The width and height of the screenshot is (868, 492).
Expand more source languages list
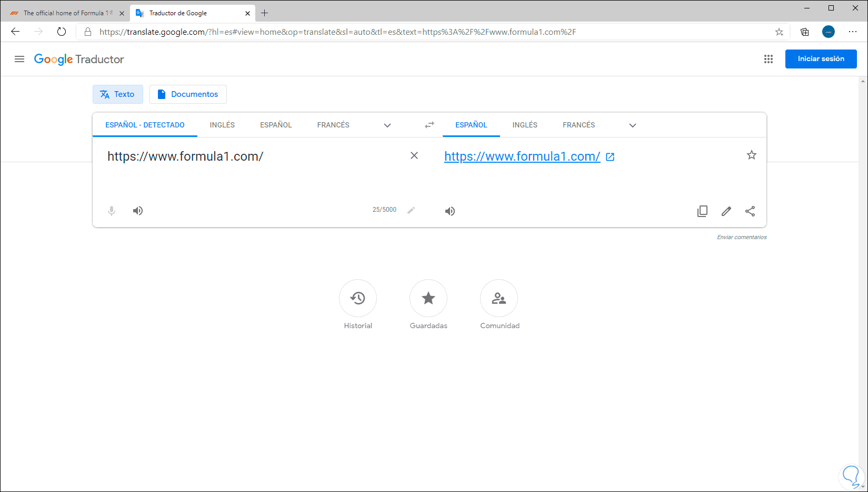pyautogui.click(x=387, y=125)
